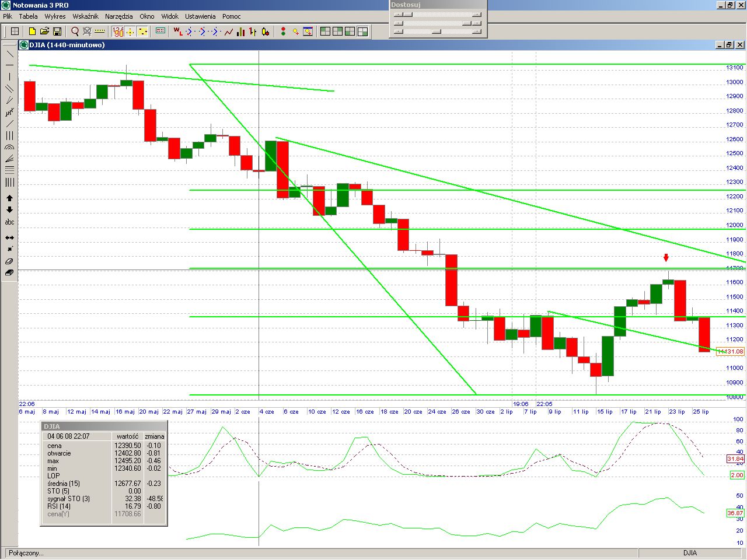747x560 pixels.
Task: Open file with the yellow folder icon
Action: coord(44,32)
